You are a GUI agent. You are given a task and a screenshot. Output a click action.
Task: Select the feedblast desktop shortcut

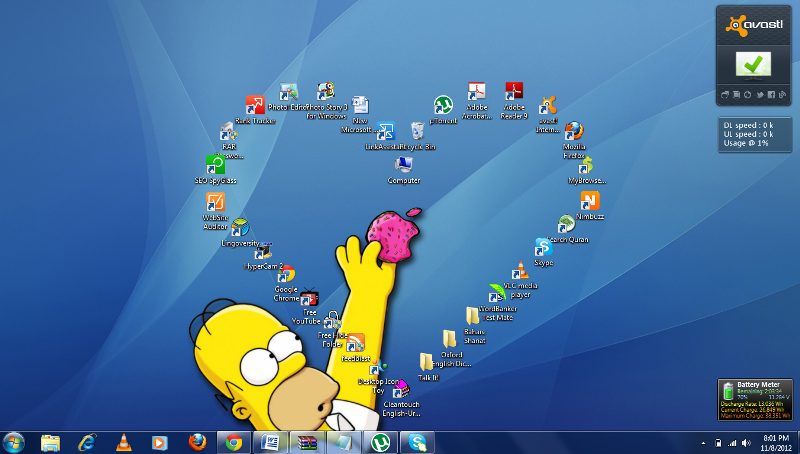pos(355,347)
